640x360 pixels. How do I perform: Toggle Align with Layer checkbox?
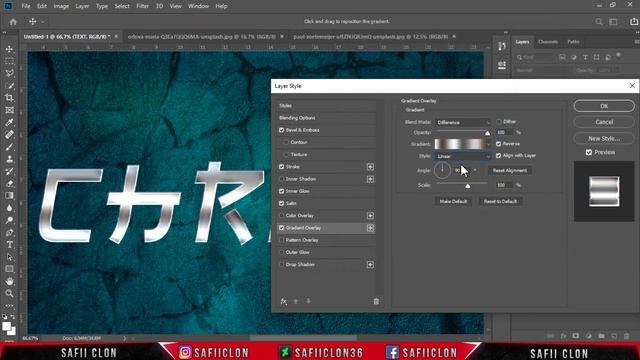click(498, 156)
